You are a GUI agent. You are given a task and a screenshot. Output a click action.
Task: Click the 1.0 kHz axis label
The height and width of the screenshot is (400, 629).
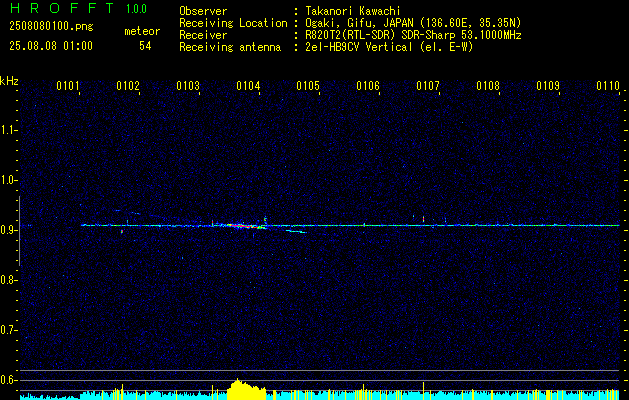8,180
